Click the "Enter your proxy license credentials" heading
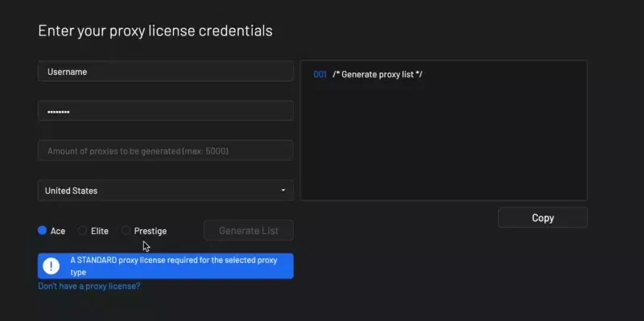Screen dimensions: 644x321 point(155,31)
